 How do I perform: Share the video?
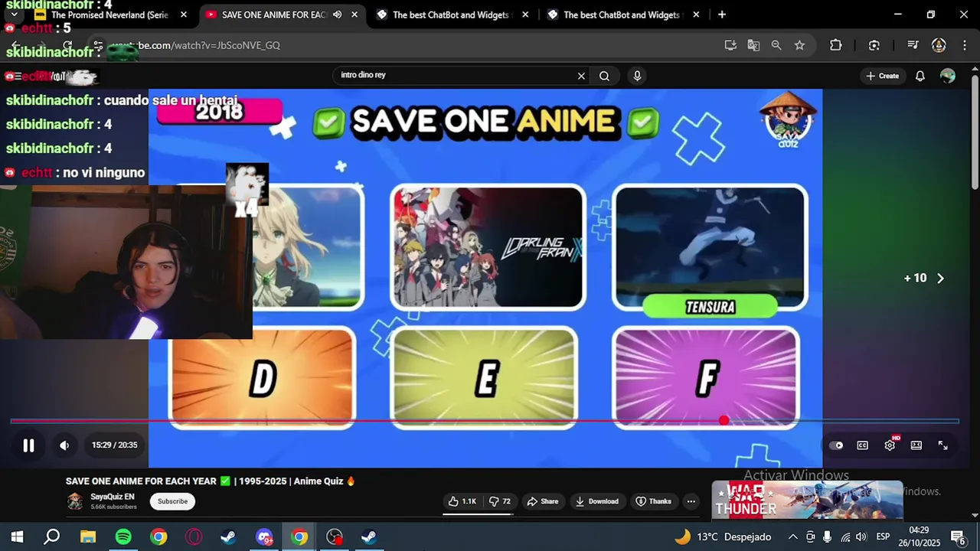(x=542, y=501)
